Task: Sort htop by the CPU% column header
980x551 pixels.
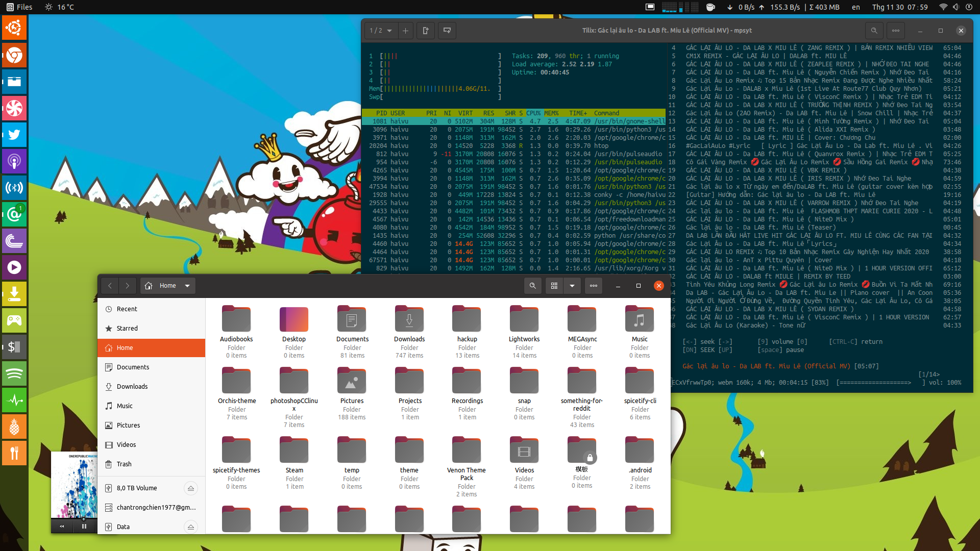Action: [533, 113]
